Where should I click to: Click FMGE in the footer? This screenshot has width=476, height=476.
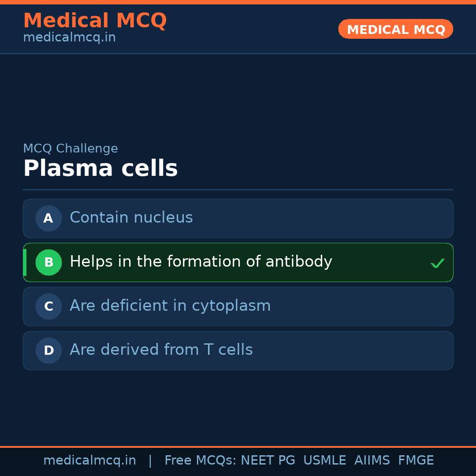click(x=416, y=461)
